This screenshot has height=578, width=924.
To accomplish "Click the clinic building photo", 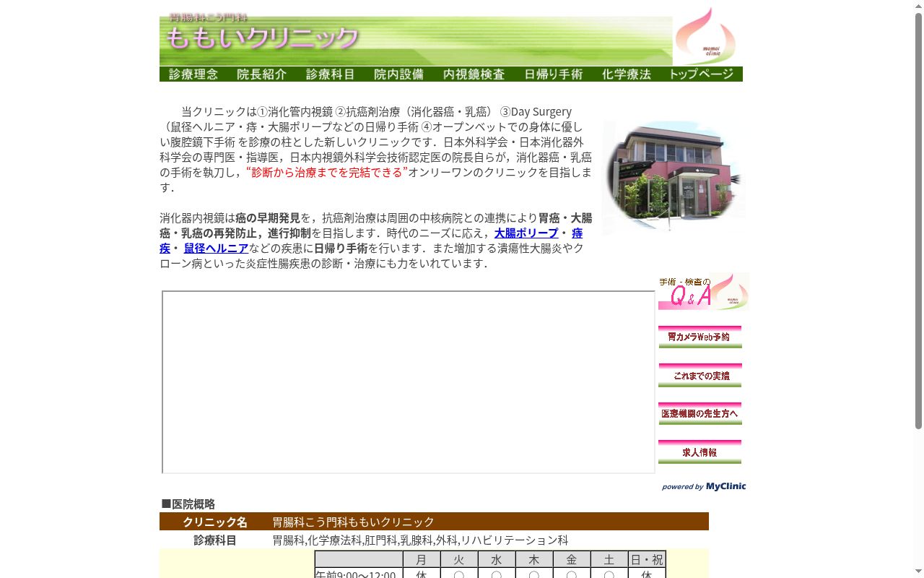I will coord(674,177).
